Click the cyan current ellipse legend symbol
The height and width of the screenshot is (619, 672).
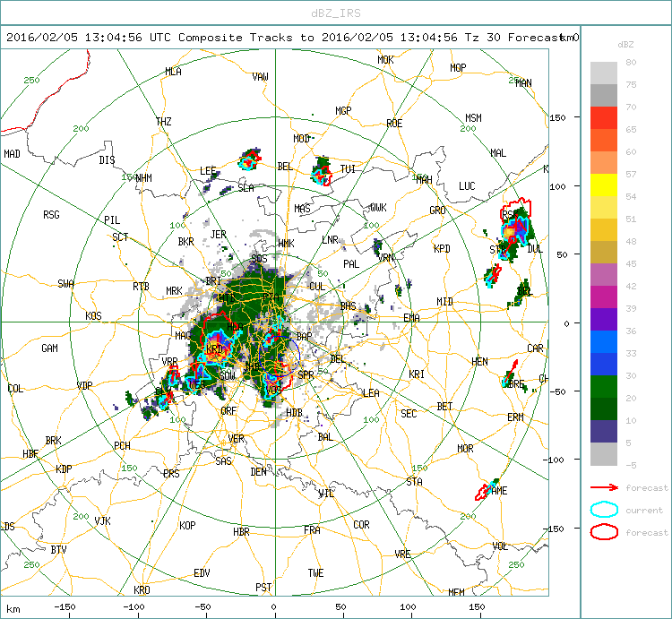tap(604, 510)
